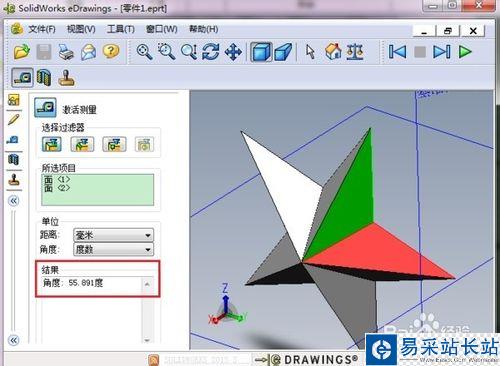Open the 距离 unit dropdown (毫米)
The image size is (500, 366).
pyautogui.click(x=113, y=235)
